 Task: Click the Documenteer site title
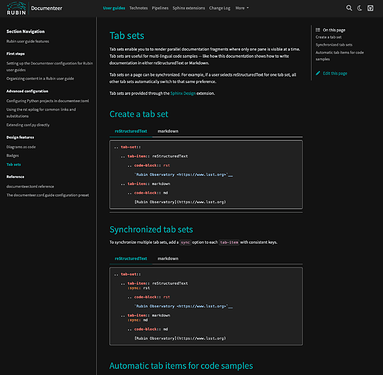click(46, 8)
